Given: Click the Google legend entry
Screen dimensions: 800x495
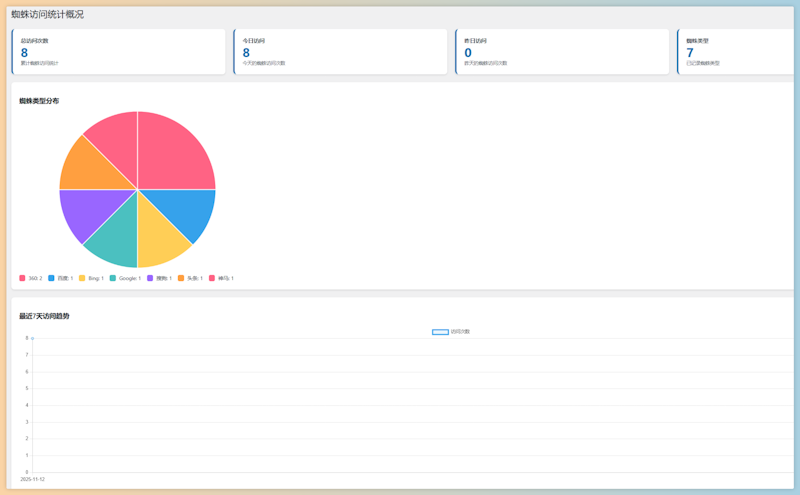Looking at the screenshot, I should [x=125, y=278].
